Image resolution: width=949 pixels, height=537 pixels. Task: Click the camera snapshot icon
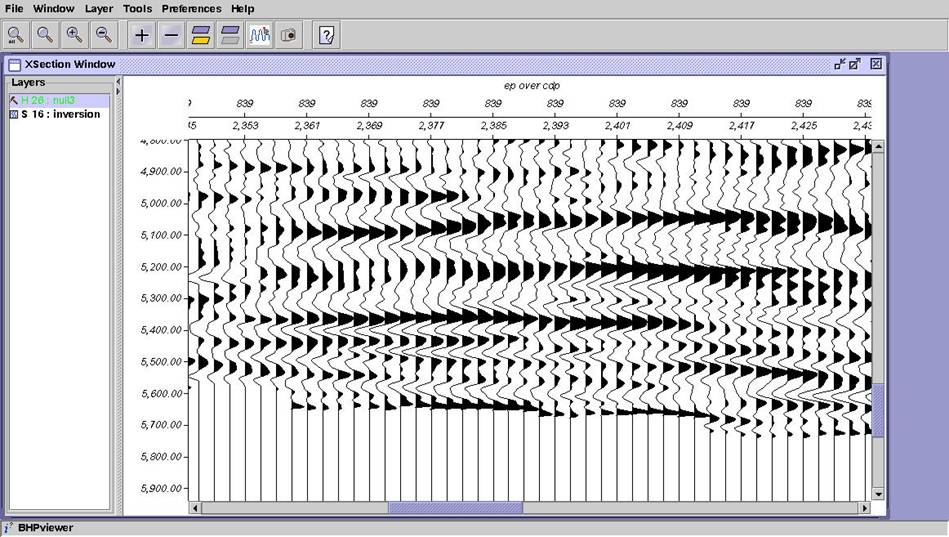pos(289,35)
